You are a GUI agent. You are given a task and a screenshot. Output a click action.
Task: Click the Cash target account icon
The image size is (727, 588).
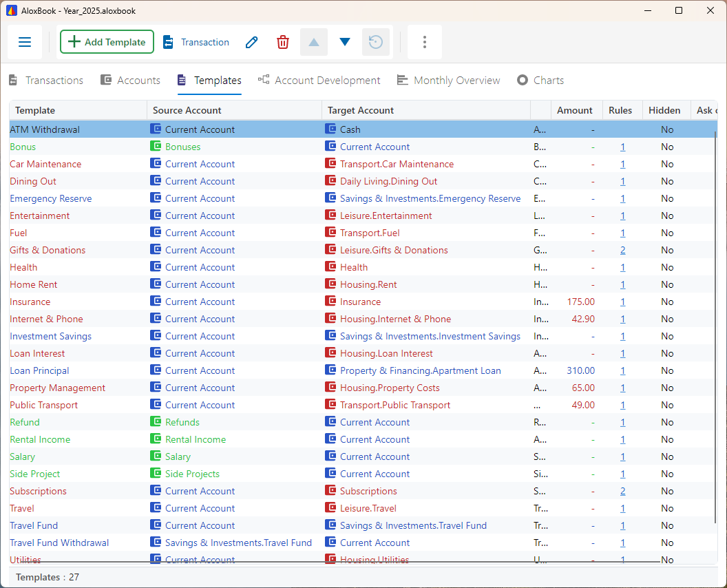(330, 129)
